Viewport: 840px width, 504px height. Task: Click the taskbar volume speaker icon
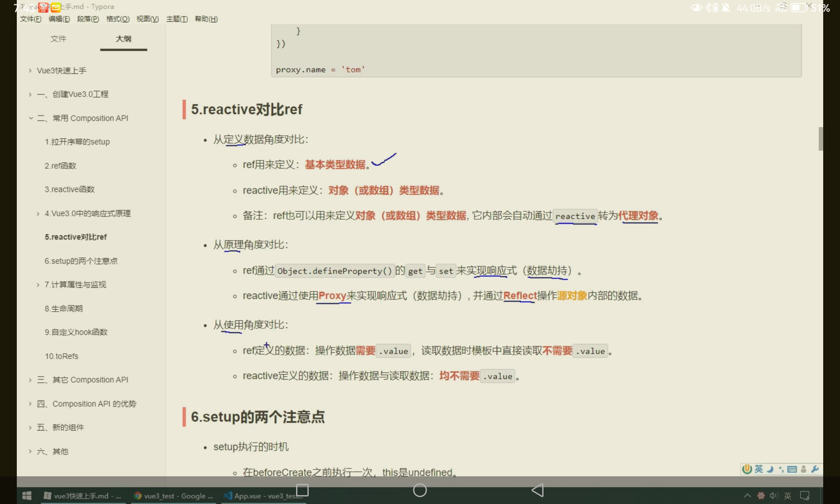(774, 496)
